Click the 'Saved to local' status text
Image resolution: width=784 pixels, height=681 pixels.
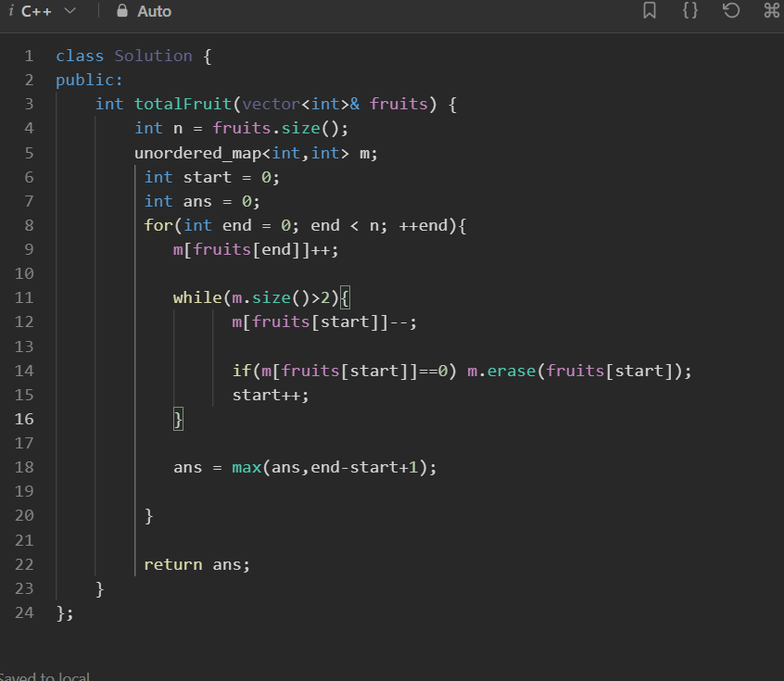coord(44,676)
